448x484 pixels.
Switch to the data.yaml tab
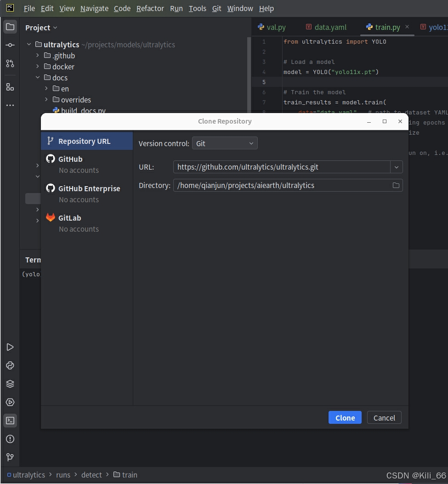coord(326,27)
